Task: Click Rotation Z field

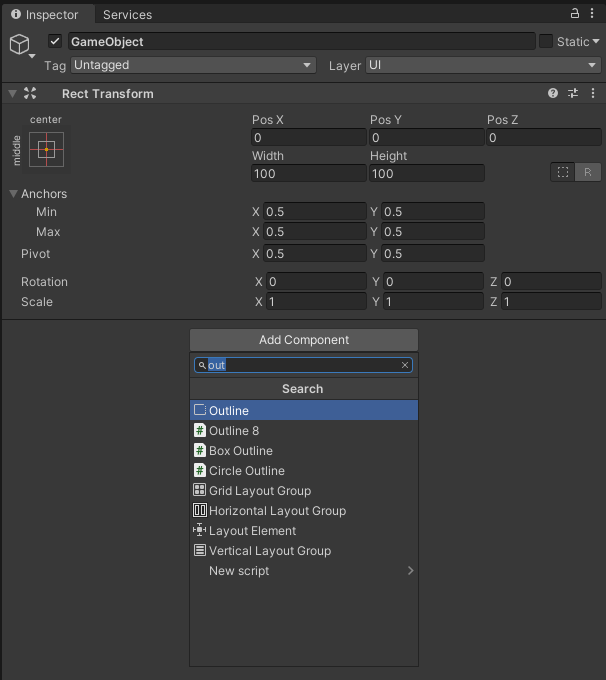Action: [551, 281]
